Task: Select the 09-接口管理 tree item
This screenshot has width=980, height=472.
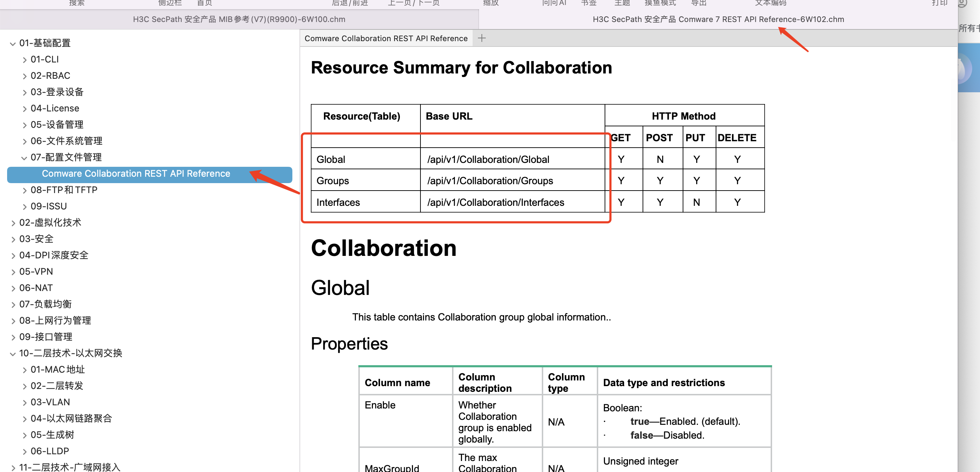Action: click(x=46, y=337)
